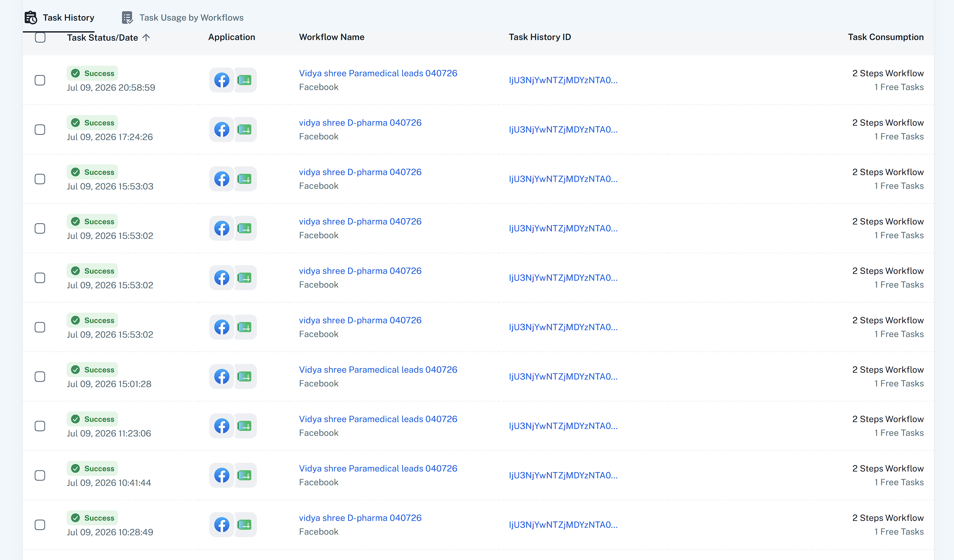Click the Task Consumption column header
The image size is (954, 560).
point(885,37)
